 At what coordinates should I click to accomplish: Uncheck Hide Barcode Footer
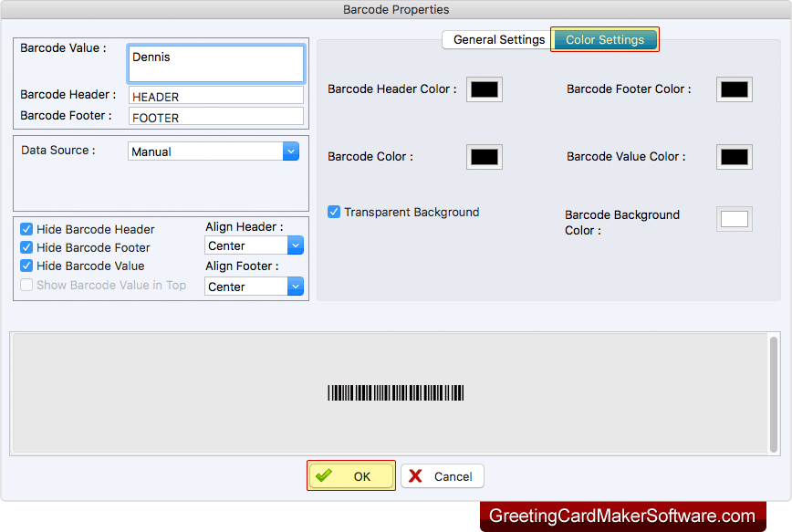26,247
